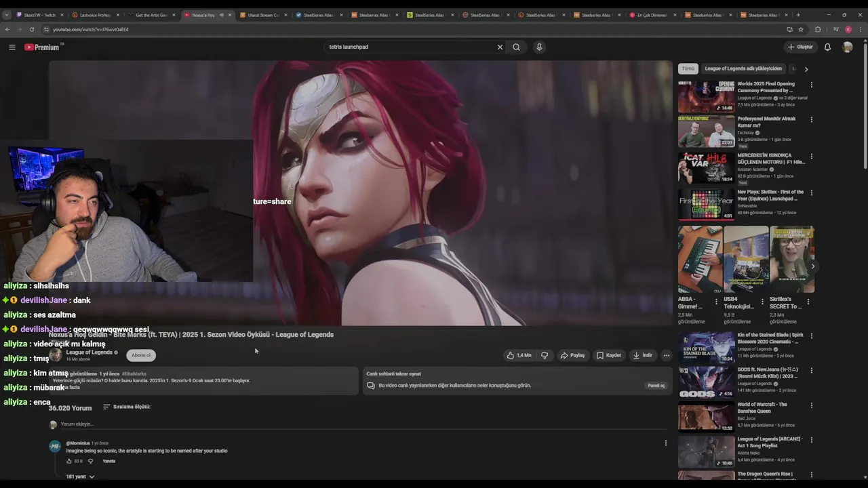Reload the page with the refresh icon

[31, 29]
